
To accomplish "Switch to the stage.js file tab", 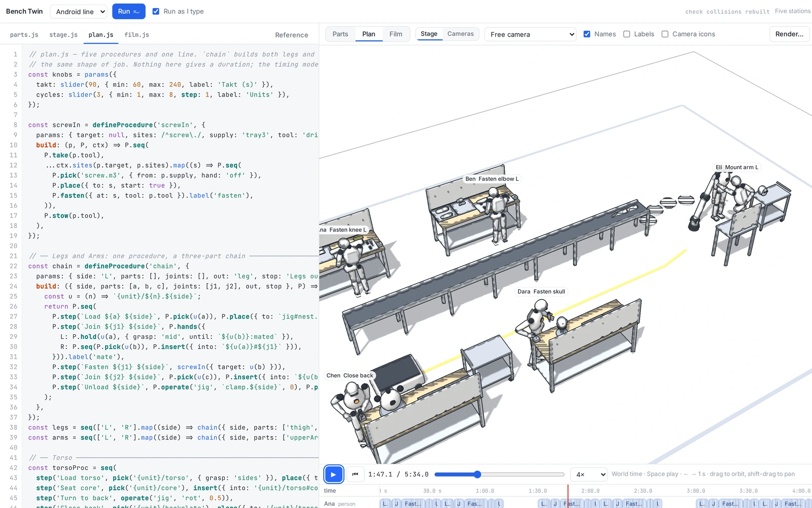I will click(63, 35).
